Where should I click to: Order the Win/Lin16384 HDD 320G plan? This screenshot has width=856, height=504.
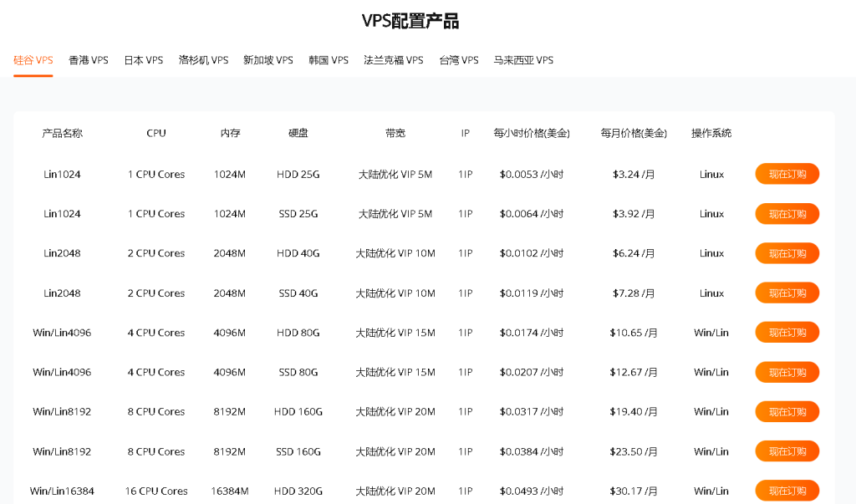click(x=787, y=491)
